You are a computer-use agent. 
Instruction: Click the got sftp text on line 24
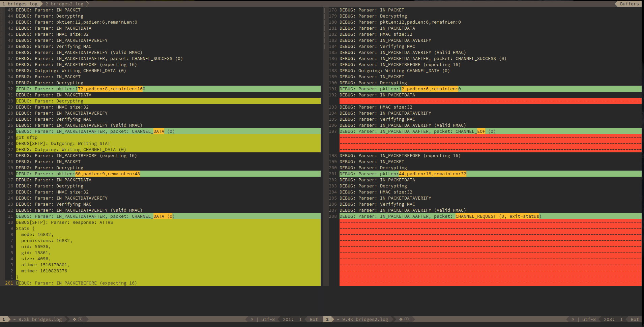point(27,137)
